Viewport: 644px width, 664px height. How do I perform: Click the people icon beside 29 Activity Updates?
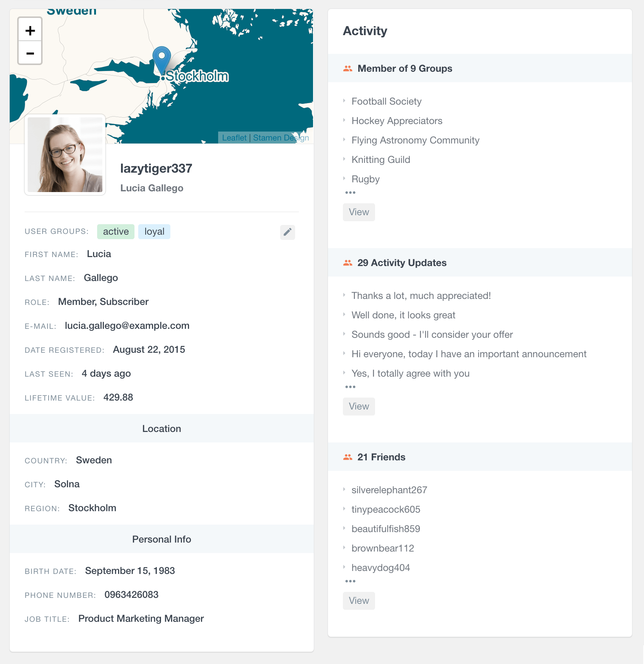point(347,262)
